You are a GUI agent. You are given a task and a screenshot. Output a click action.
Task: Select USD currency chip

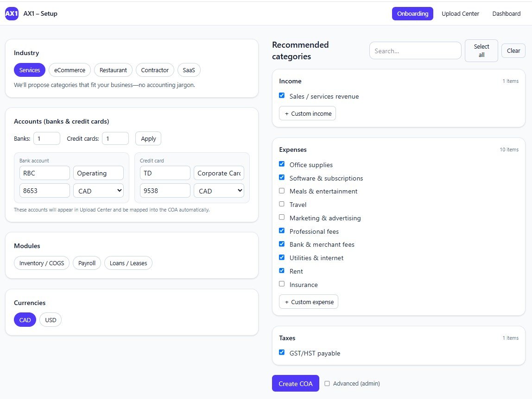coord(51,320)
